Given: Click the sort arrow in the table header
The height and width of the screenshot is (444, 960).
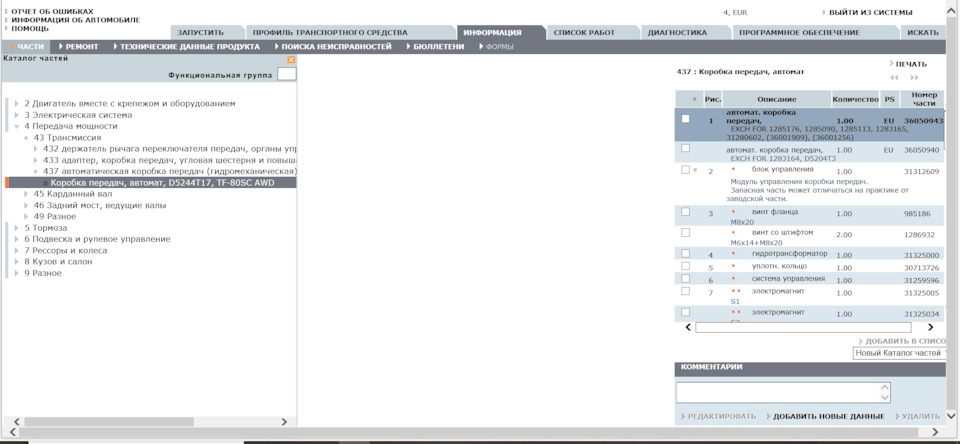Looking at the screenshot, I should pyautogui.click(x=694, y=99).
